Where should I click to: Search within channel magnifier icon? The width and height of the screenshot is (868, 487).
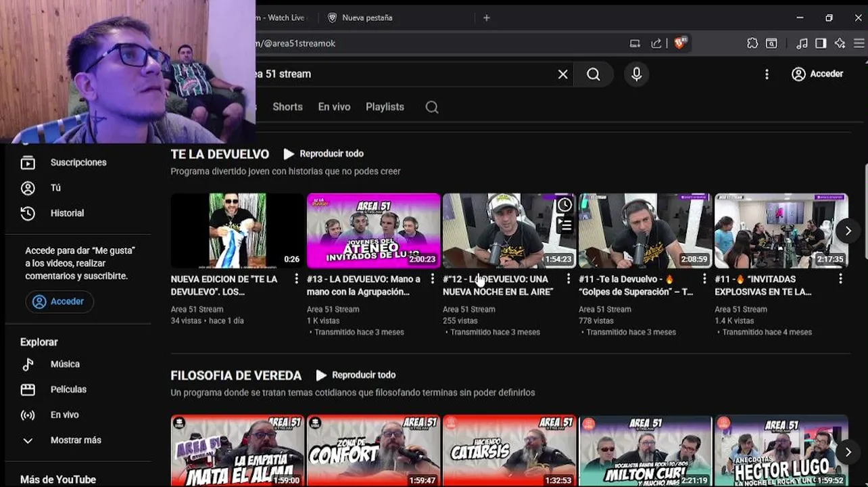(x=432, y=107)
